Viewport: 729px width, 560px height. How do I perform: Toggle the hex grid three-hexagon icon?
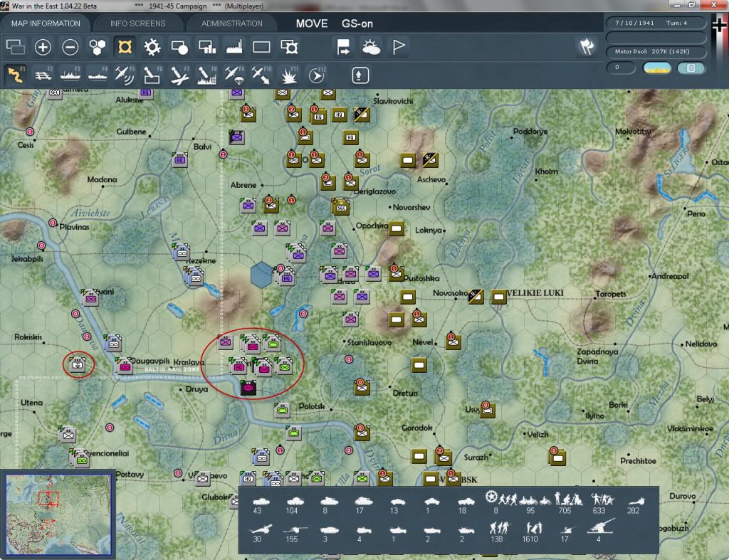click(97, 47)
